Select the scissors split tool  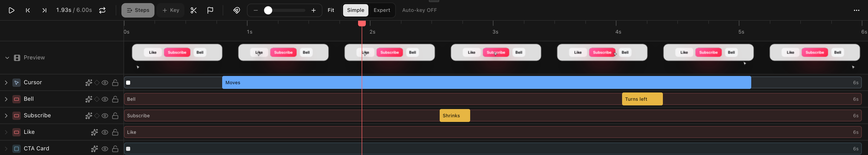193,10
